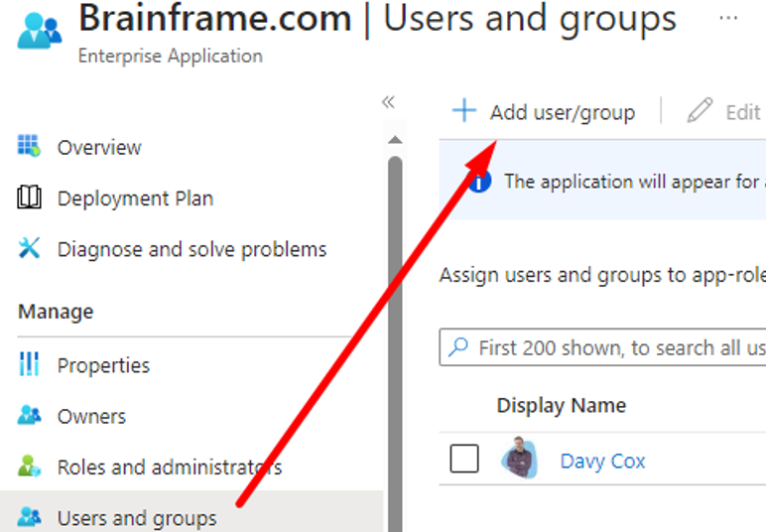Image resolution: width=766 pixels, height=532 pixels.
Task: Click the Overview grid icon
Action: coord(29,147)
